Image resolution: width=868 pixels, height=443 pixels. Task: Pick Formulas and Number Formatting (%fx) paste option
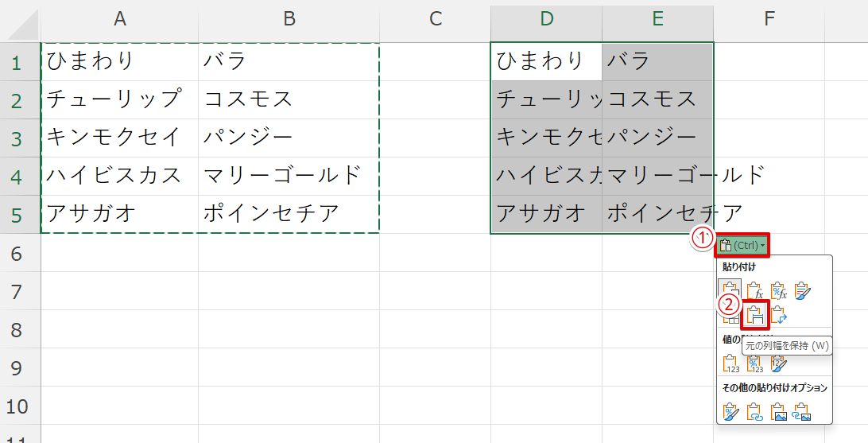point(778,291)
